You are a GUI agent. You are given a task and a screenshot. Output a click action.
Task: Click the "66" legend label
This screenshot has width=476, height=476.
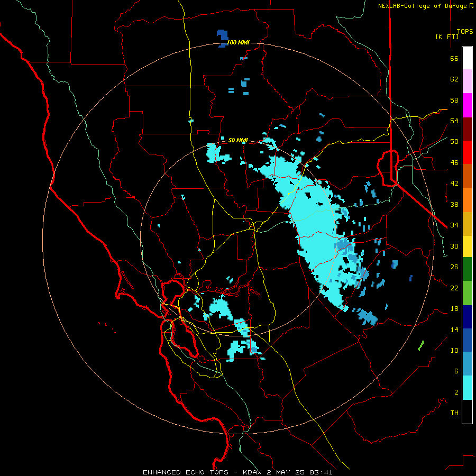454,59
